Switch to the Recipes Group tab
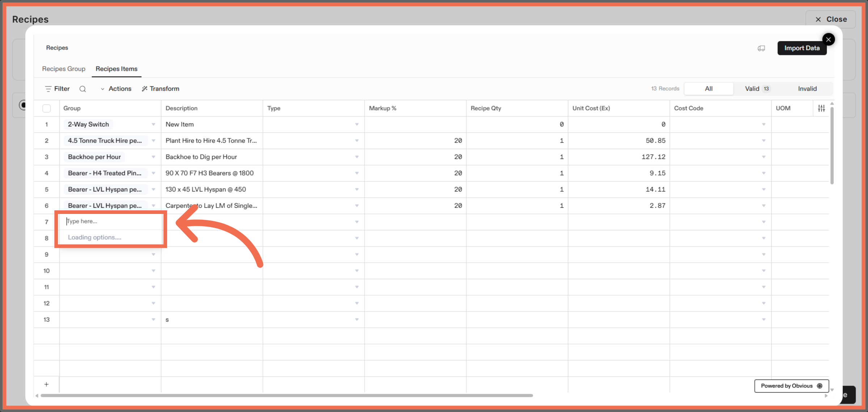 [64, 69]
